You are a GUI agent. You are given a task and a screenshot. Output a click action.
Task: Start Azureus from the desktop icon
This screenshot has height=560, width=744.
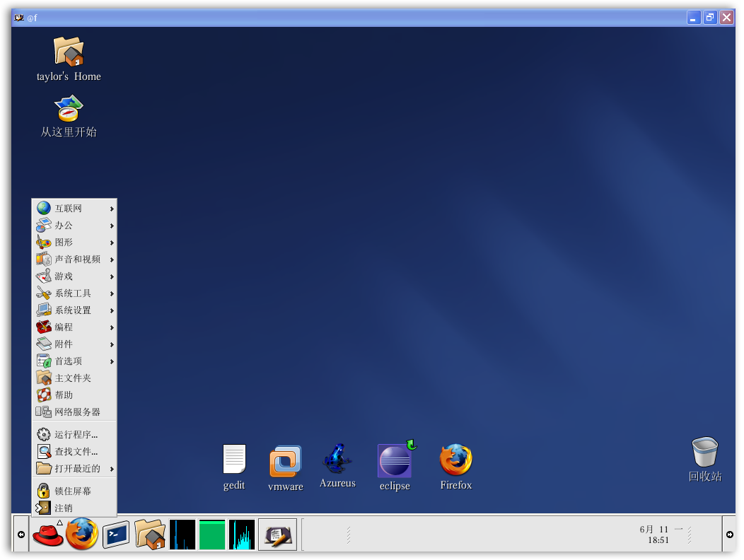pyautogui.click(x=337, y=458)
